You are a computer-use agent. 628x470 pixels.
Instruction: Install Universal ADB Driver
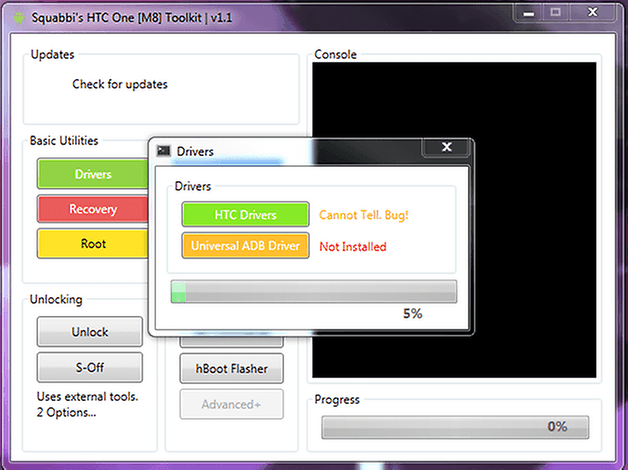[x=246, y=245]
